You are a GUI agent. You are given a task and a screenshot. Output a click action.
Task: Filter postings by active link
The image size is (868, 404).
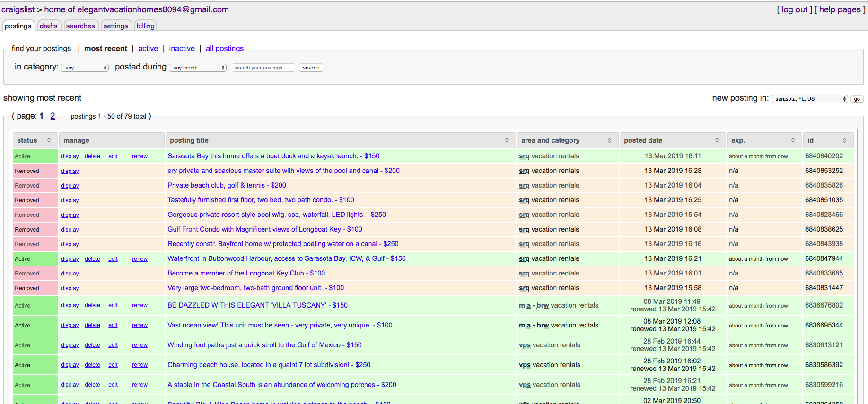point(148,48)
